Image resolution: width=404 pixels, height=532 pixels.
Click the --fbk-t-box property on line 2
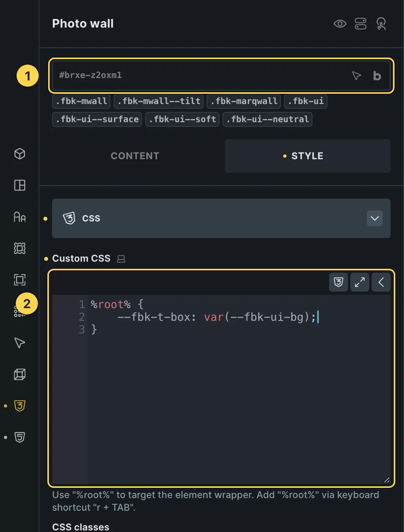pyautogui.click(x=154, y=317)
